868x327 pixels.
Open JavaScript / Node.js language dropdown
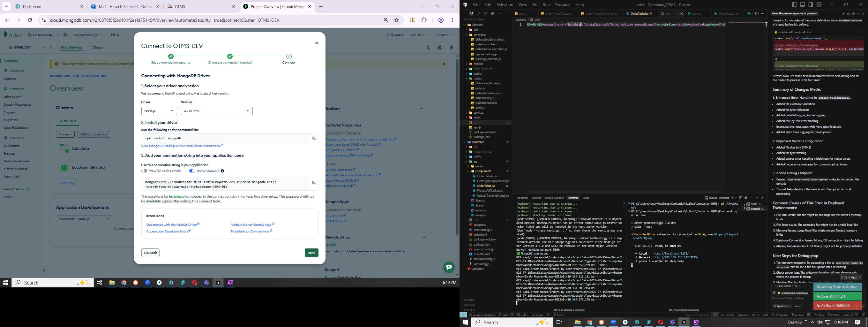tap(84, 219)
